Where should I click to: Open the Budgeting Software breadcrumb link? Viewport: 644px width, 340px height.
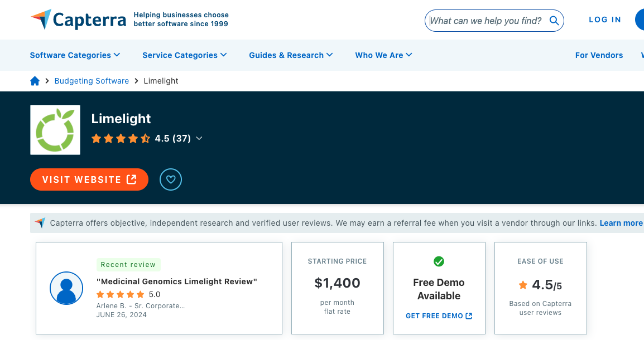92,81
